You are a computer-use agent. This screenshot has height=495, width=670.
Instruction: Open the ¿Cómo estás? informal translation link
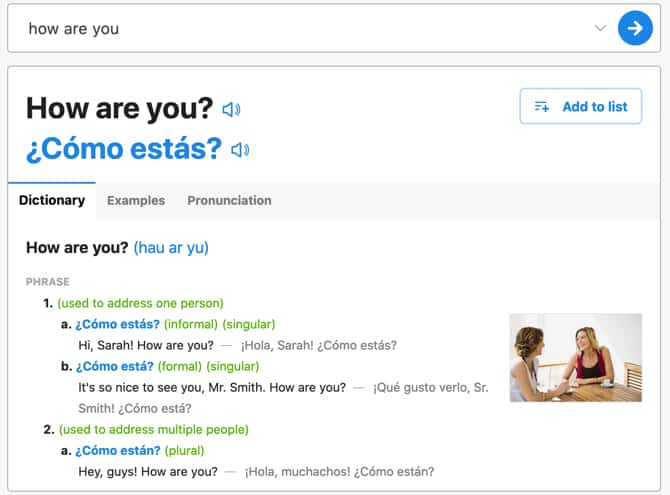point(118,324)
